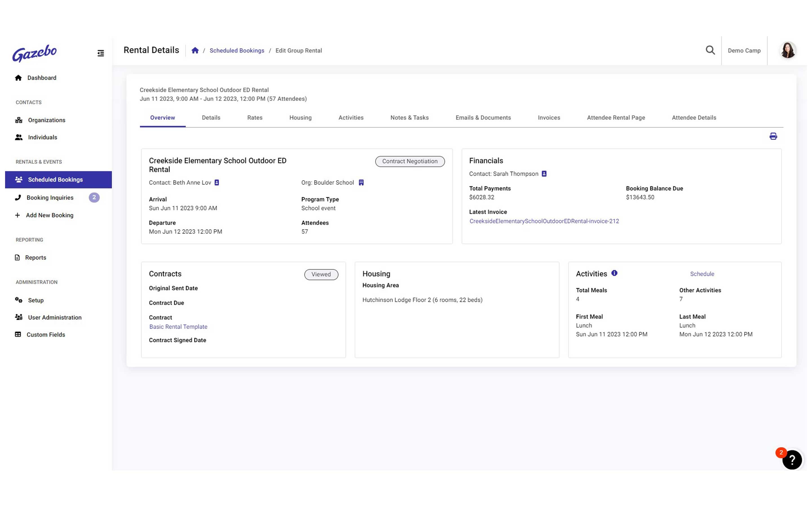
Task: Open the floating help question-mark bubble
Action: coord(792,460)
